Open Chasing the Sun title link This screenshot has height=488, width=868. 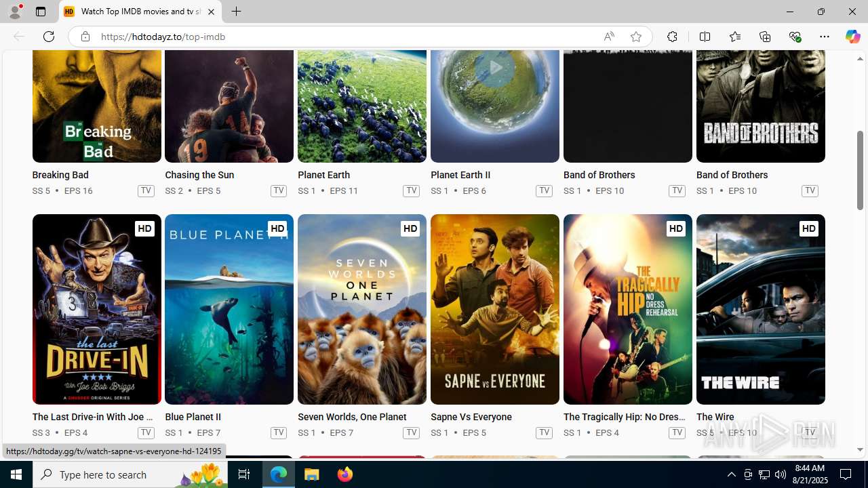199,175
